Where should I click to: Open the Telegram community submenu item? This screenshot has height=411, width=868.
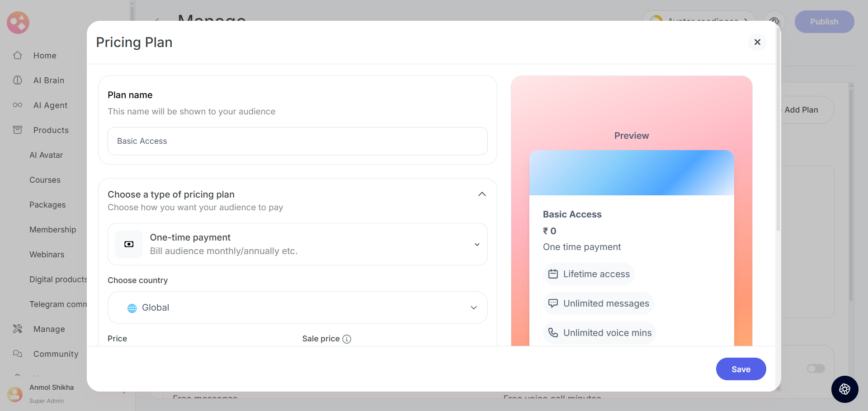tap(58, 304)
